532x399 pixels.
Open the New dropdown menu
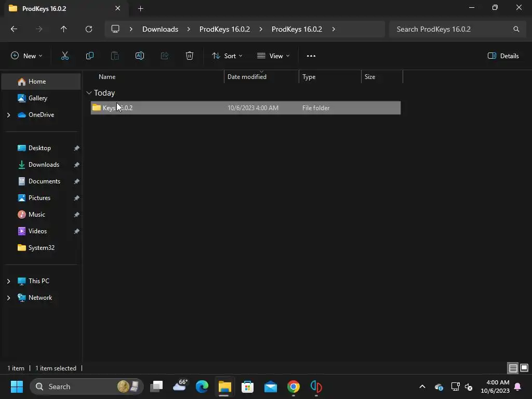[26, 56]
